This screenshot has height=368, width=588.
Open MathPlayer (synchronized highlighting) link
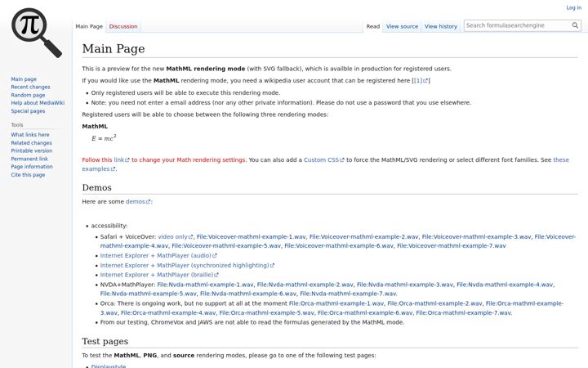(187, 265)
